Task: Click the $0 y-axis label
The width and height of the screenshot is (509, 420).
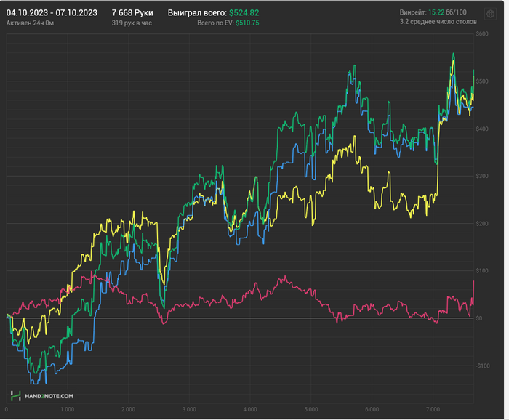Action: point(479,318)
